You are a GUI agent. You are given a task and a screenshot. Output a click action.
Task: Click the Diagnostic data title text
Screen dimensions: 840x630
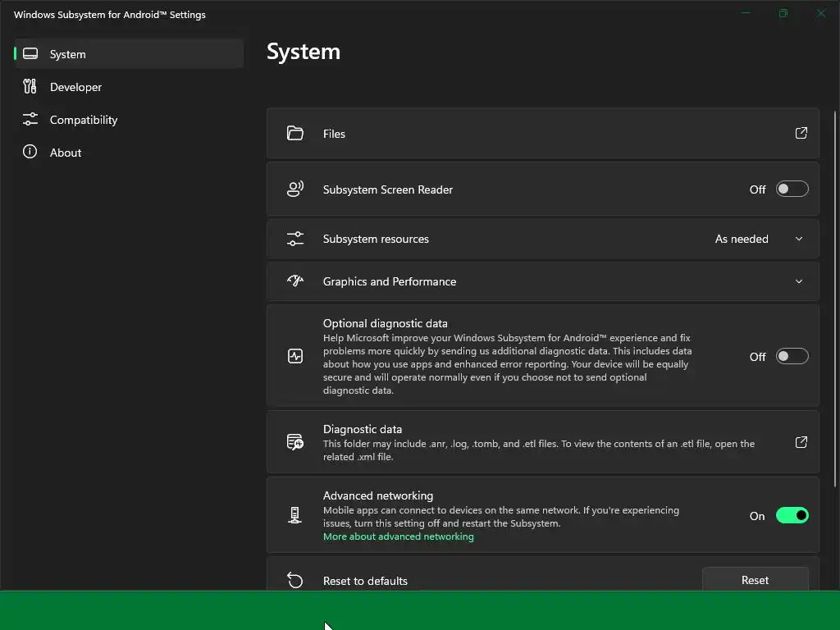tap(362, 429)
